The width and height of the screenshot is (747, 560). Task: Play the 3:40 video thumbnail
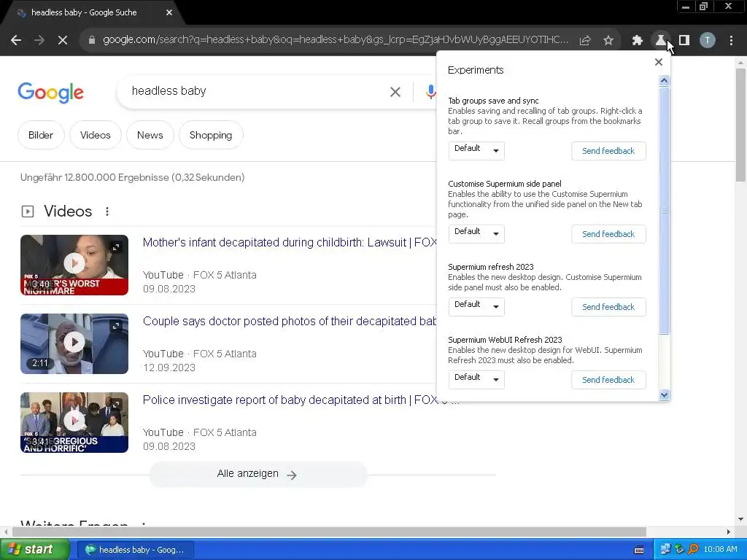pos(74,265)
